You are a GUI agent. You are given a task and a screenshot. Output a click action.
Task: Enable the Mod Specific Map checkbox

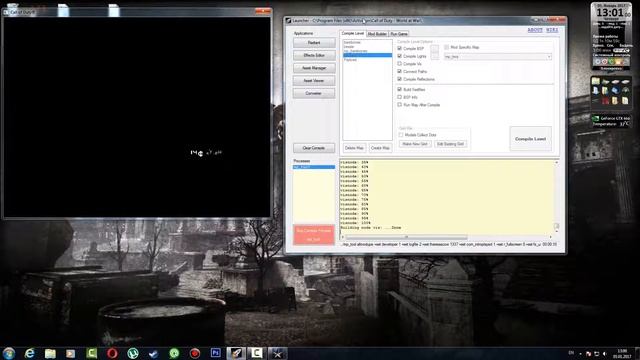click(x=447, y=47)
